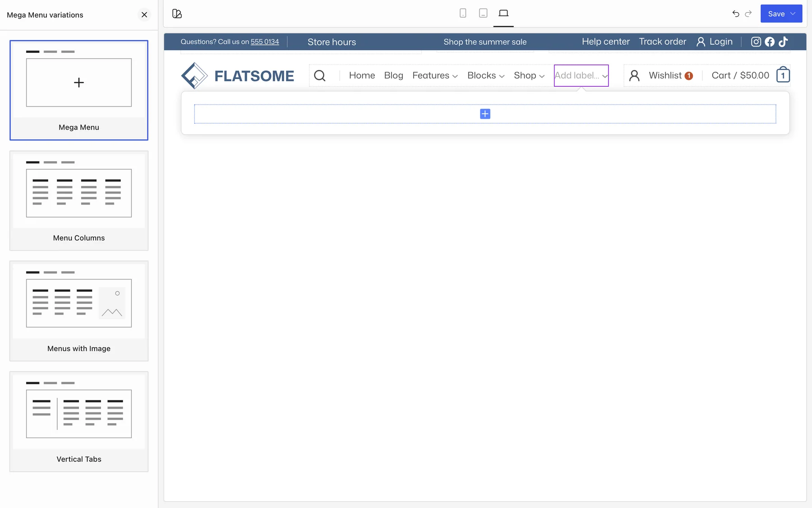Image resolution: width=812 pixels, height=508 pixels.
Task: Click the account user icon
Action: [x=634, y=75]
